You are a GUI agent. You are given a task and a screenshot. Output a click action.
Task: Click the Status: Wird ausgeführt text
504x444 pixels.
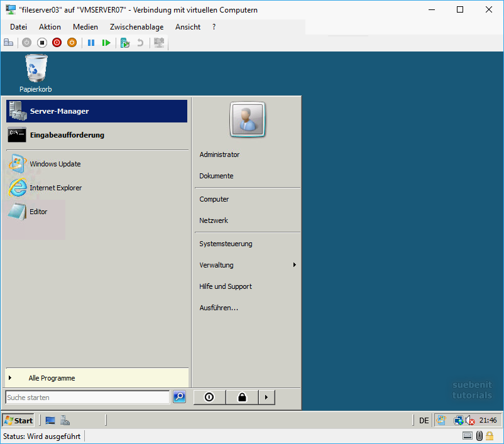(41, 436)
